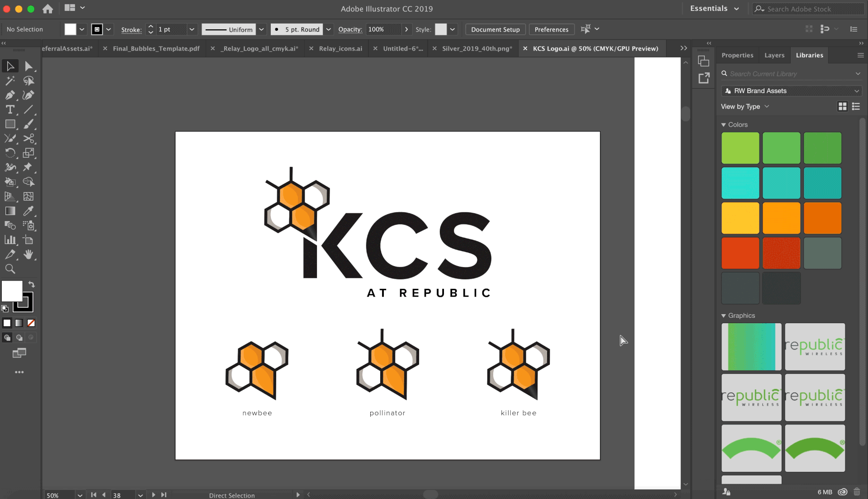Select the Scale tool
Image resolution: width=868 pixels, height=499 pixels.
pyautogui.click(x=28, y=153)
